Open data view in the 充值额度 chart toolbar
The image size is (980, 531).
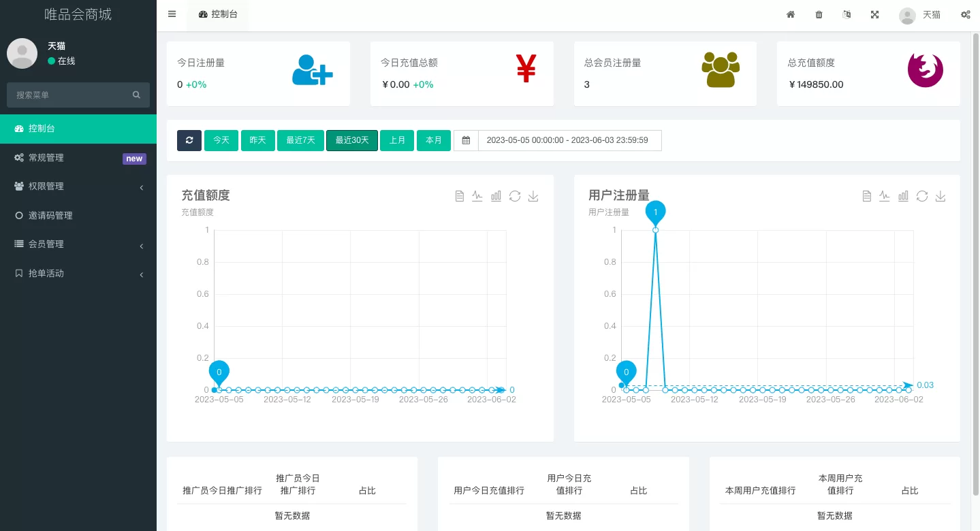(460, 196)
